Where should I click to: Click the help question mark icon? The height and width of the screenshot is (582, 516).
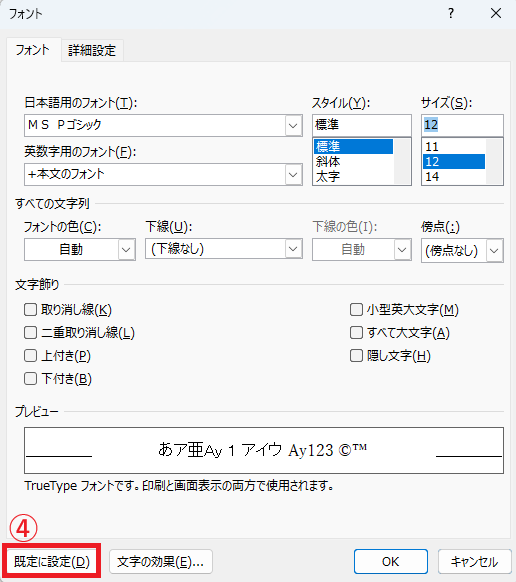pos(451,14)
